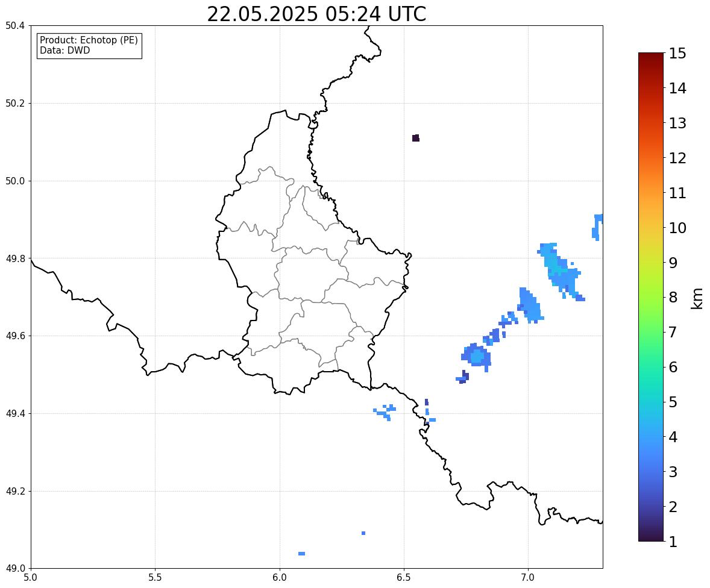Screen dimensions: 710x588
Task: Click the colorbar label "9"
Action: click(673, 263)
